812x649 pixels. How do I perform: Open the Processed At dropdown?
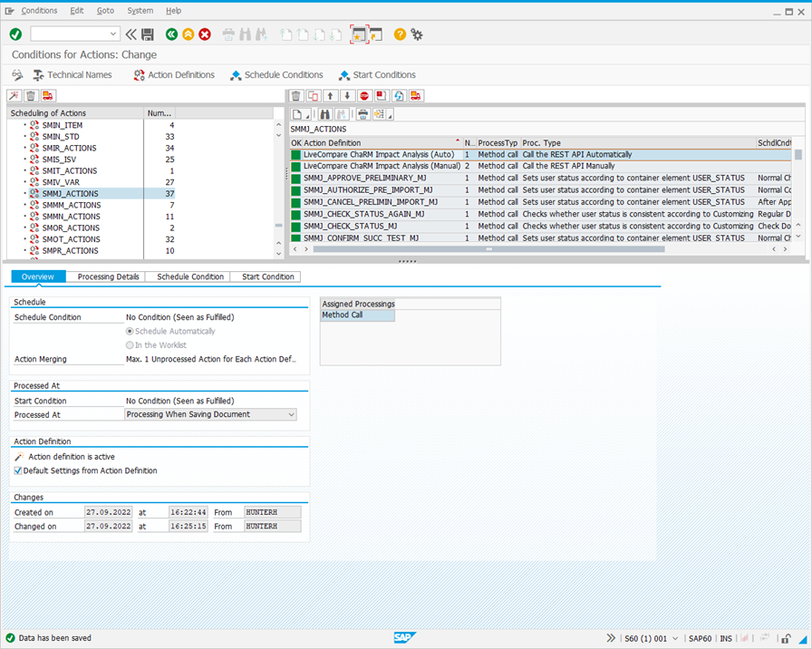291,414
